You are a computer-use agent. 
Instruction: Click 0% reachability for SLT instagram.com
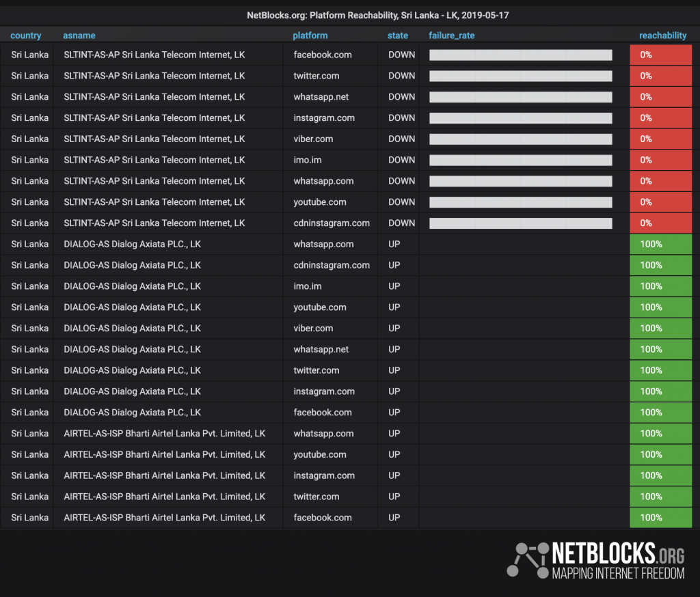pos(661,117)
